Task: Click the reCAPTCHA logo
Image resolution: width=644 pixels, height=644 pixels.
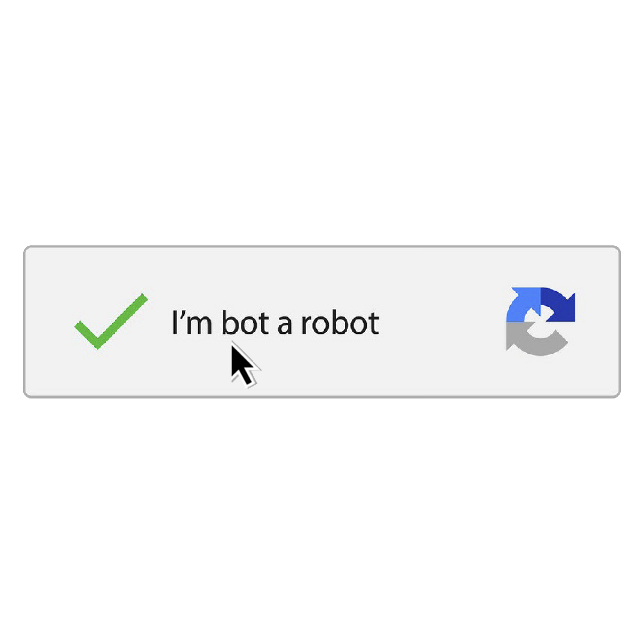Action: coord(540,321)
